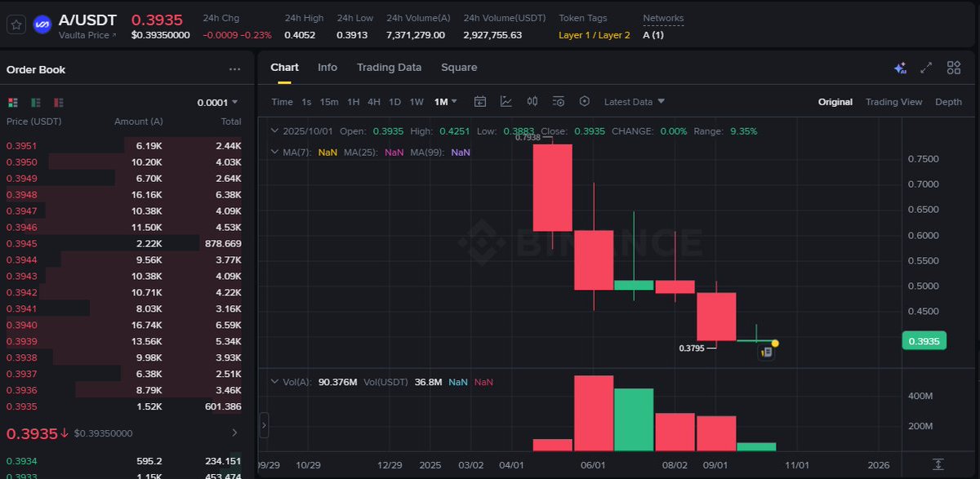This screenshot has width=980, height=479.
Task: Click the Amount (A) column header
Action: (139, 122)
